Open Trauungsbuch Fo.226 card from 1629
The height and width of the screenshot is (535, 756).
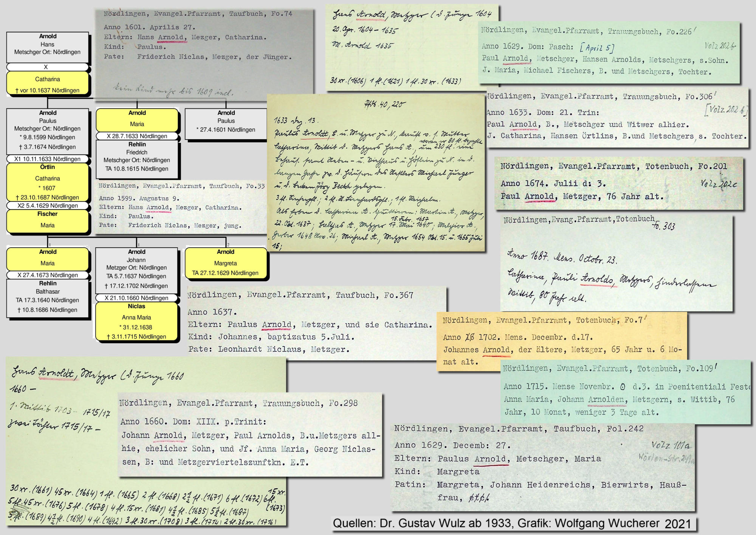609,52
